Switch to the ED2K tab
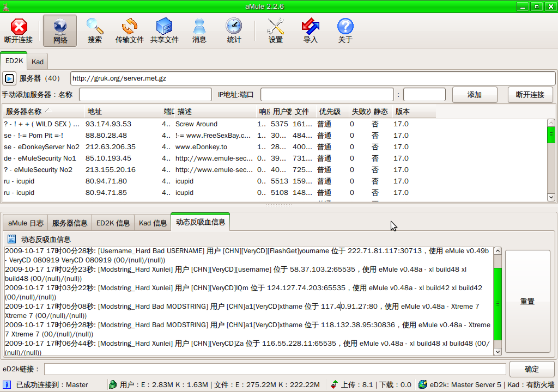 coord(14,60)
